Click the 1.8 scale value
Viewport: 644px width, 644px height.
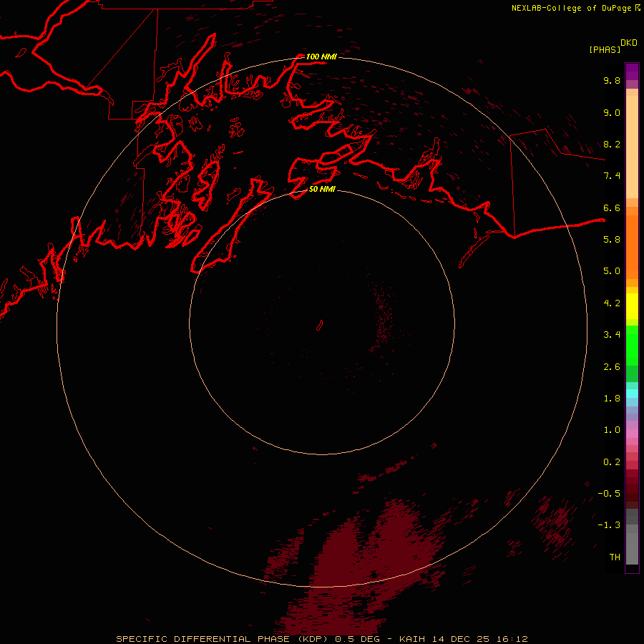tap(612, 399)
